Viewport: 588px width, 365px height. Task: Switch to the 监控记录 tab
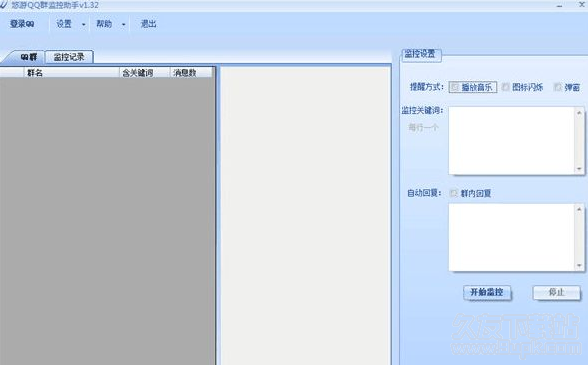pos(69,57)
